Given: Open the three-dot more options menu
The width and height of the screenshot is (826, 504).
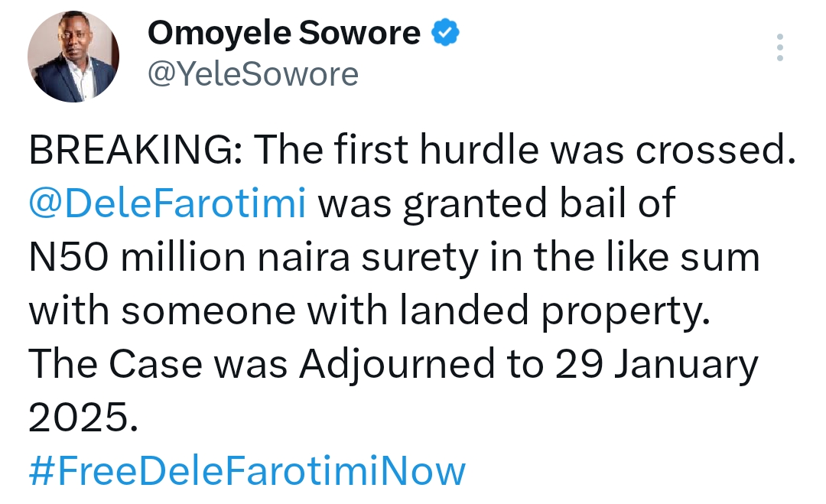Looking at the screenshot, I should (780, 47).
